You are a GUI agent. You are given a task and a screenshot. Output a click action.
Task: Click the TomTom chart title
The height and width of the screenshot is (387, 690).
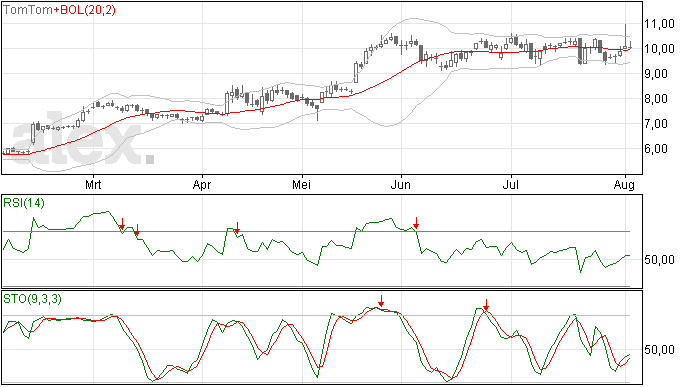tap(28, 10)
